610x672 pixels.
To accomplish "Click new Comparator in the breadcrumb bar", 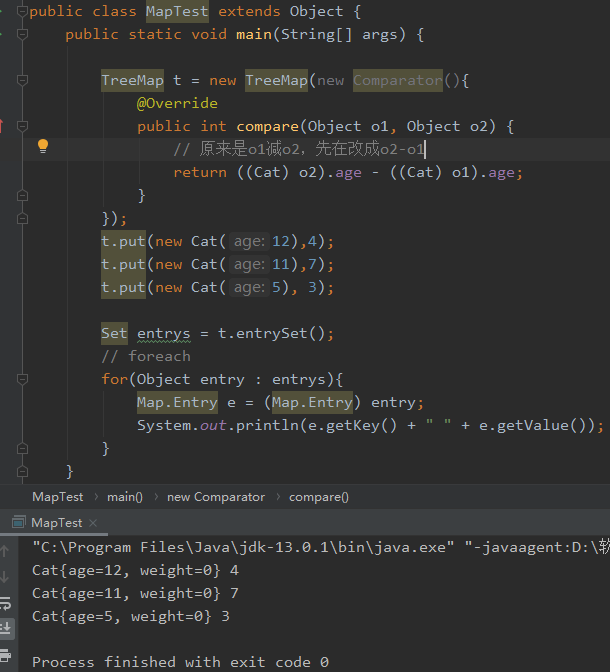I will click(216, 497).
